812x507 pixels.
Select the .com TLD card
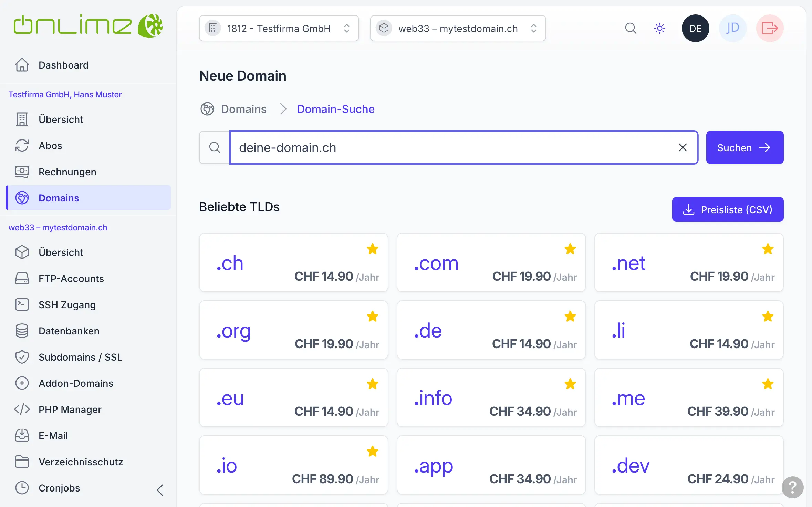click(491, 263)
